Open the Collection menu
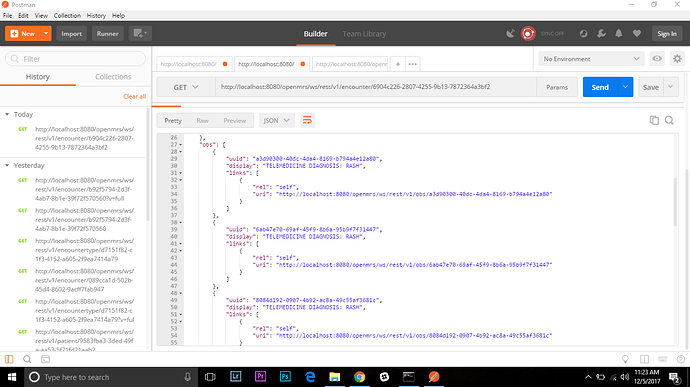 pos(67,15)
